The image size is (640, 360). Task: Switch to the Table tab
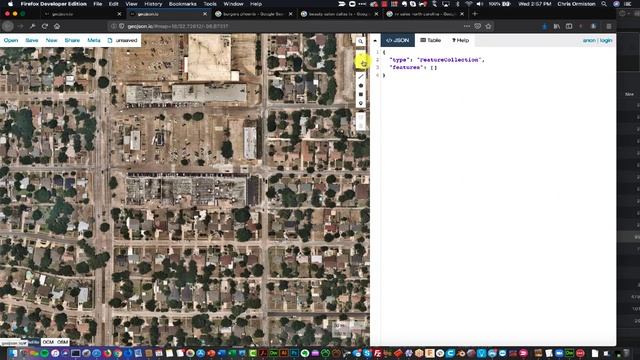(431, 40)
